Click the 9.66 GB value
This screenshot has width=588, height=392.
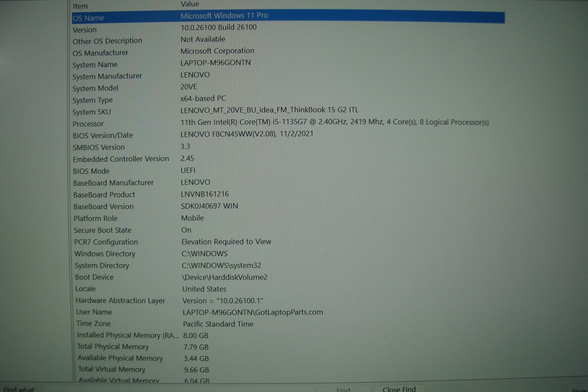pos(197,370)
